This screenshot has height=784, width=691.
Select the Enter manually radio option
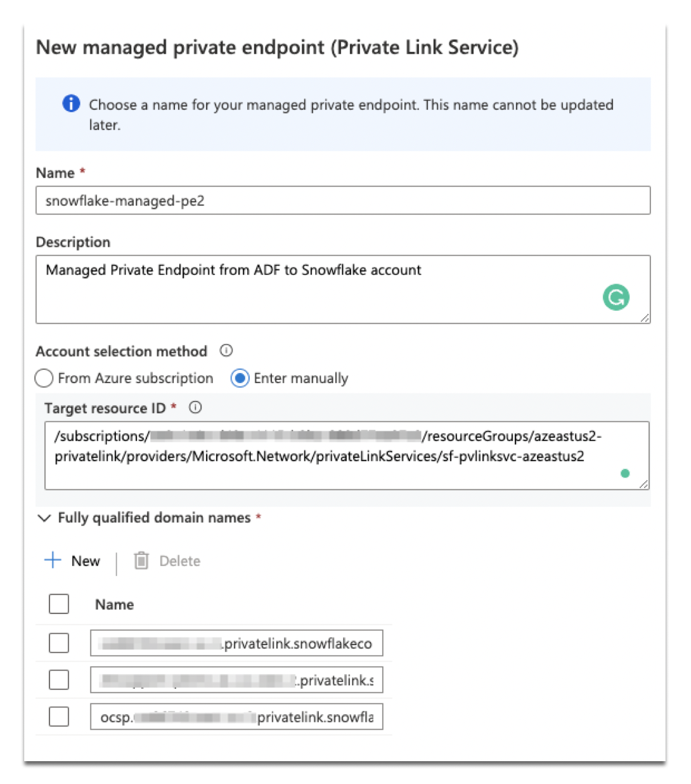coord(240,379)
